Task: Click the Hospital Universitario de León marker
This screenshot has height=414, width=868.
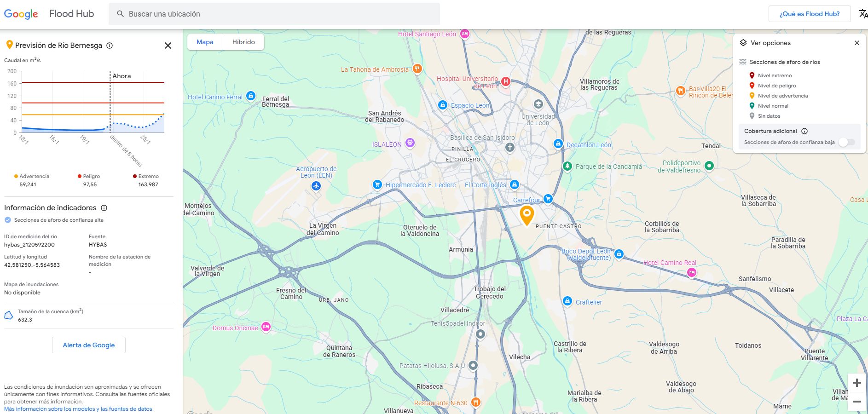Action: tap(506, 82)
